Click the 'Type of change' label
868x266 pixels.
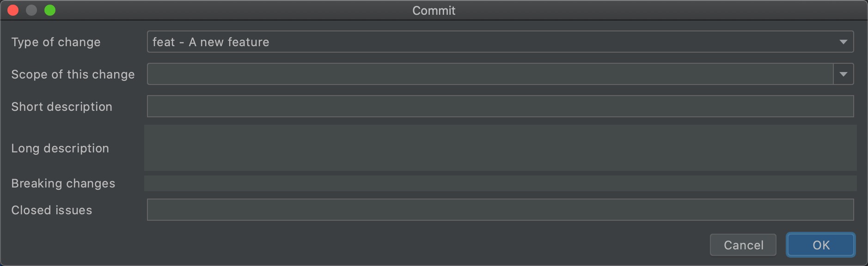coord(56,42)
